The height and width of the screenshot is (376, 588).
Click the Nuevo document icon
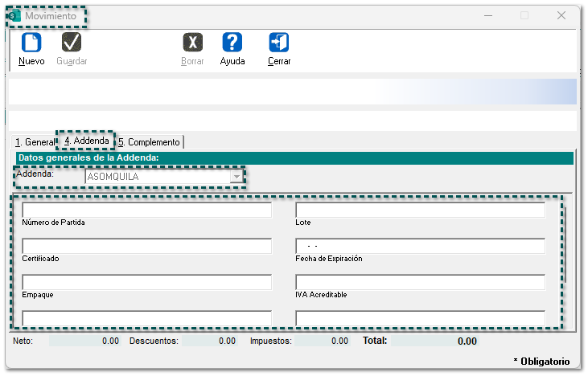click(31, 43)
